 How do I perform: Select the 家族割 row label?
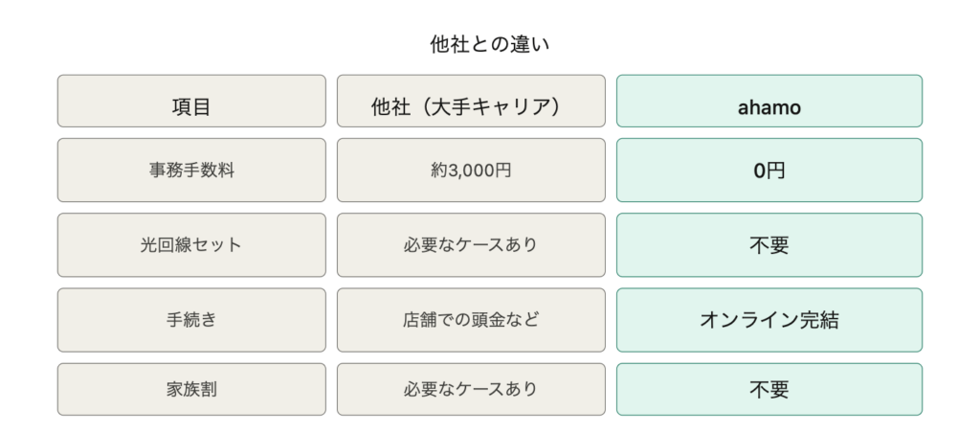click(x=190, y=390)
